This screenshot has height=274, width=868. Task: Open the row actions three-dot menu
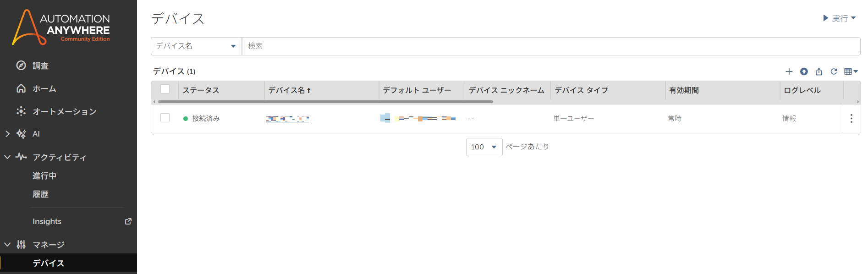[x=851, y=119]
